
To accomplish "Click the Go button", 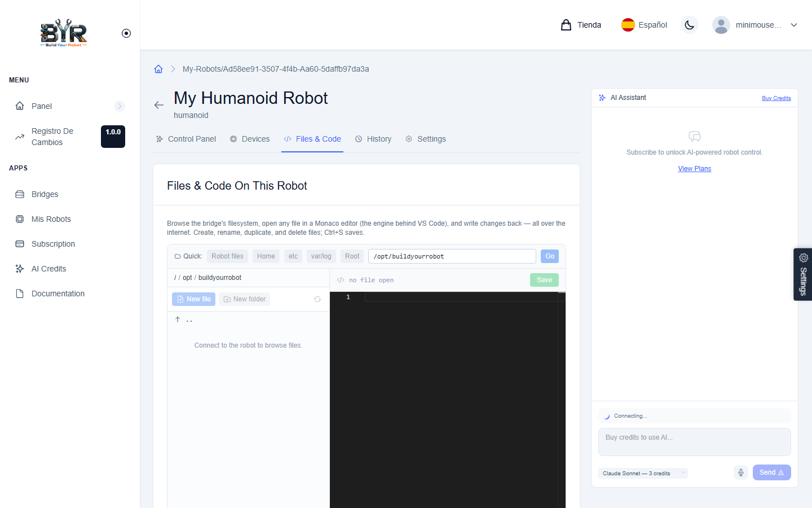I will pyautogui.click(x=550, y=256).
